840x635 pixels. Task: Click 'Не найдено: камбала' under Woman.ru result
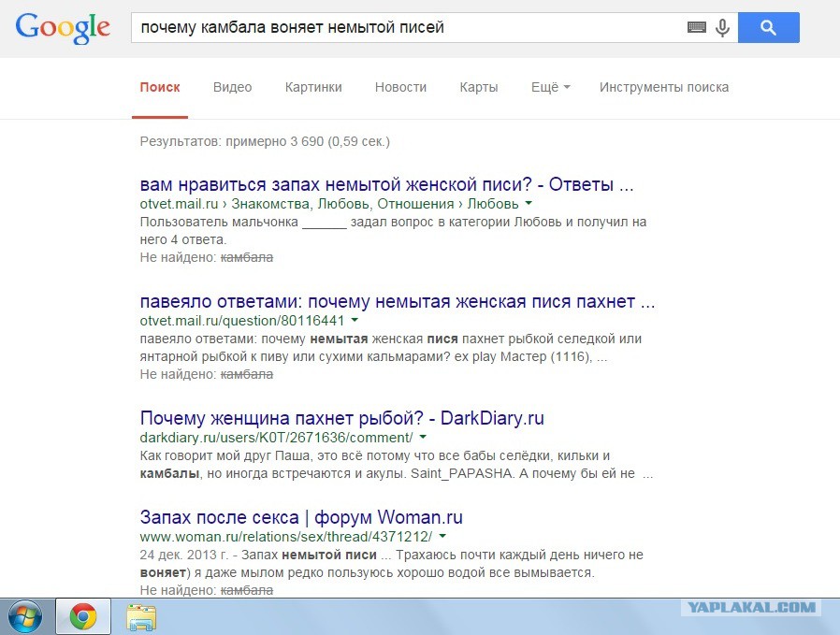[x=206, y=590]
